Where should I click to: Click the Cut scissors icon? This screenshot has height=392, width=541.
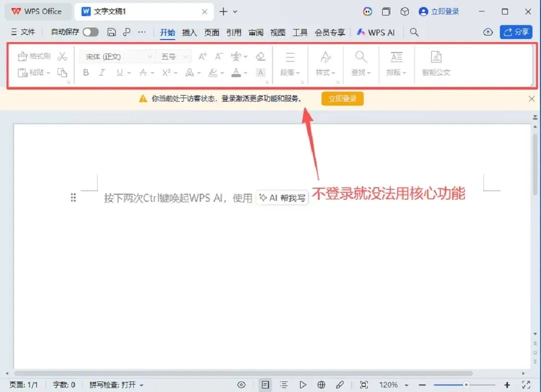(x=62, y=56)
